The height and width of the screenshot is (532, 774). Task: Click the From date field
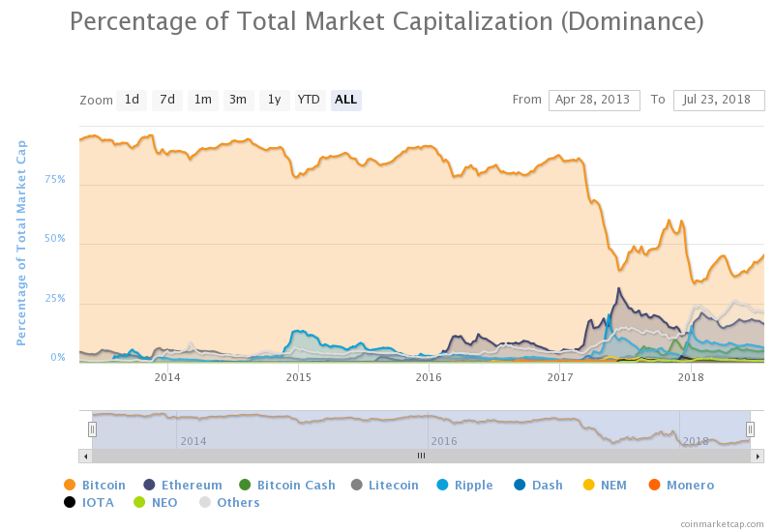point(594,101)
